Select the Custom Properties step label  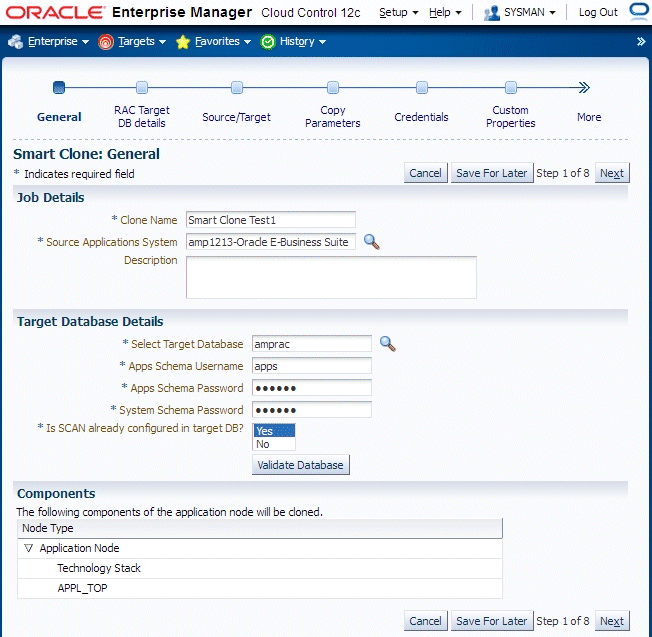tap(511, 116)
